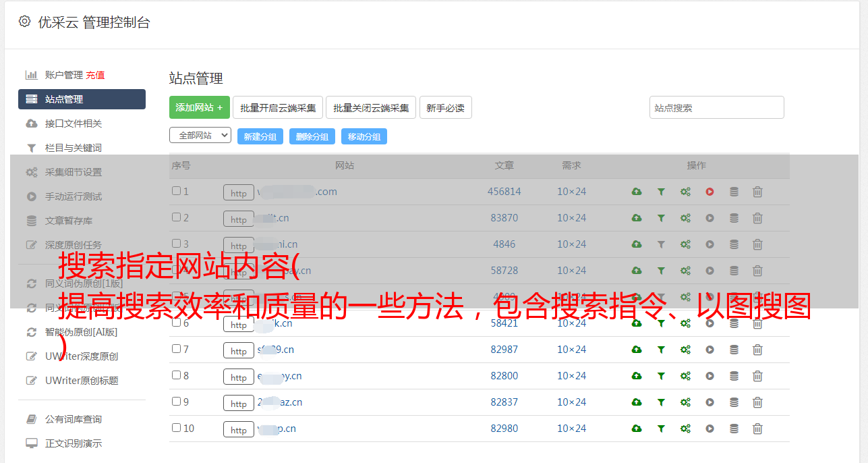Click the http button in row 1

coord(239,193)
